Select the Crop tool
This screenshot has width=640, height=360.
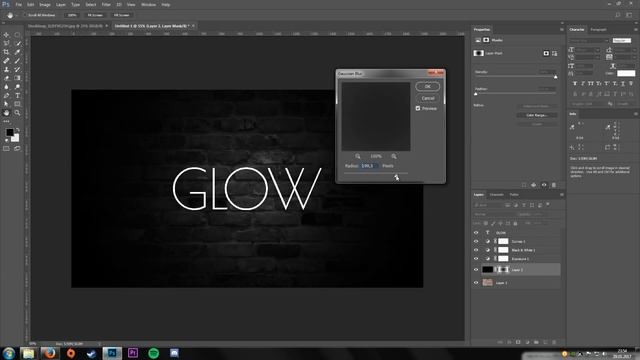click(6, 52)
